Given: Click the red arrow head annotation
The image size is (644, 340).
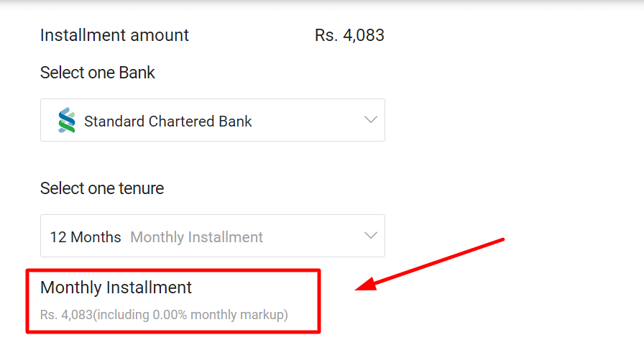Looking at the screenshot, I should pos(367,285).
